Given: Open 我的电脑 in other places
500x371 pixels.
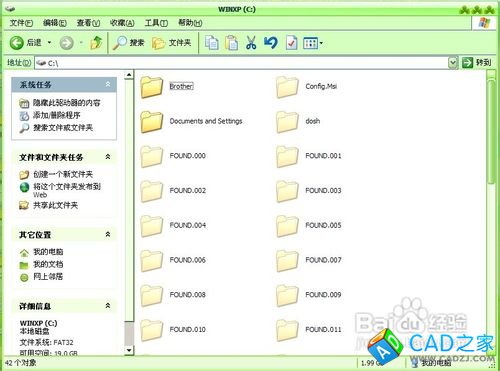Looking at the screenshot, I should pos(48,252).
